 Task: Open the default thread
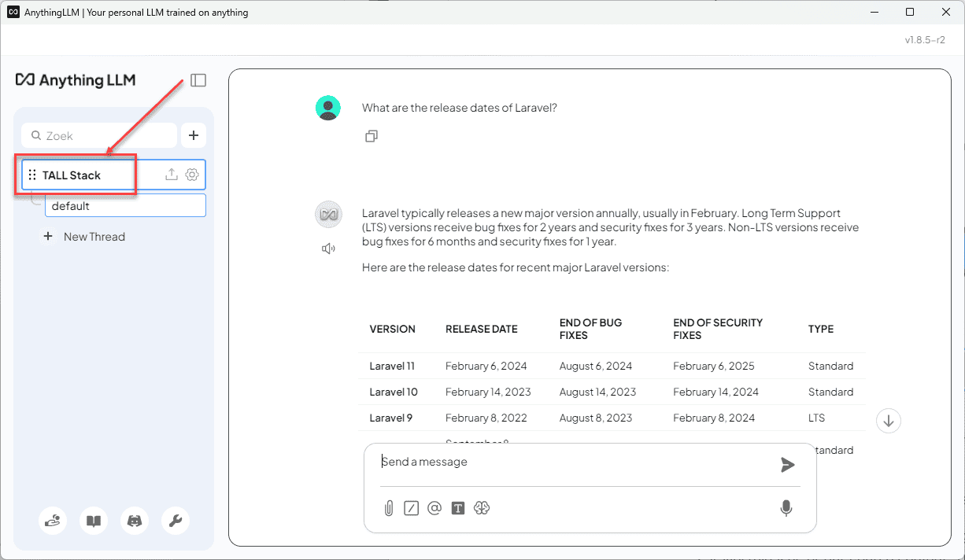point(125,206)
